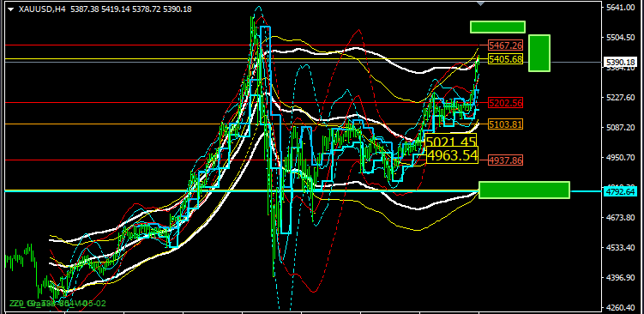Click the chart shift triangle marker at the top
The height and width of the screenshot is (314, 644).
click(480, 3)
